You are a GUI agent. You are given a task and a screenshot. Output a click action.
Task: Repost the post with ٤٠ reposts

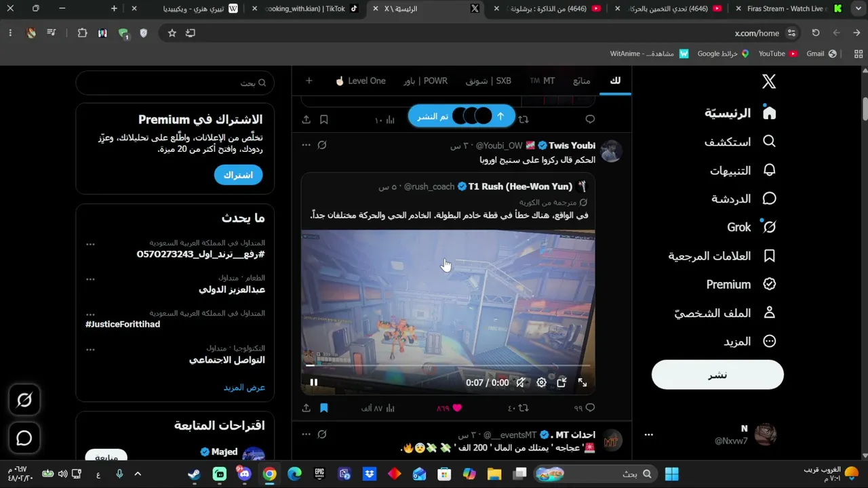tap(518, 408)
